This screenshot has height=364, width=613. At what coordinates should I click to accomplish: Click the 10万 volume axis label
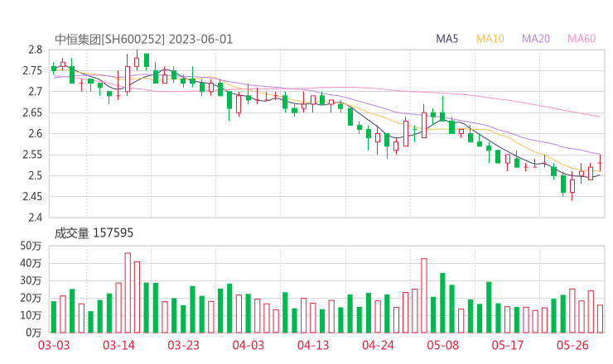[x=31, y=315]
